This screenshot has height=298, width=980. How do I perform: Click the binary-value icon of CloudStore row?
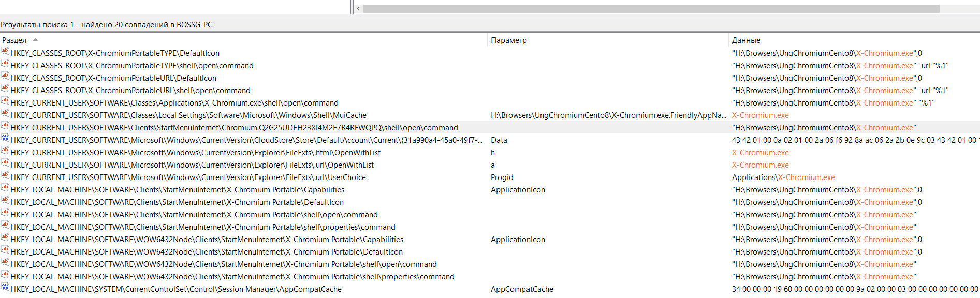point(5,138)
